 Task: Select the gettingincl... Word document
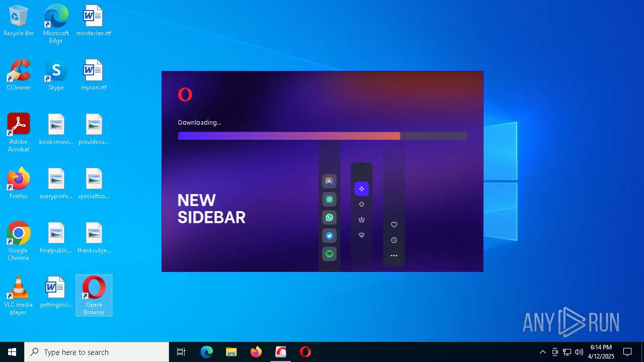tap(56, 292)
